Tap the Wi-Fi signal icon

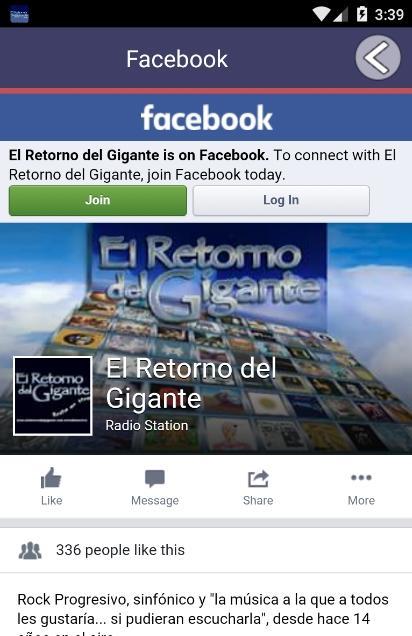pos(321,15)
